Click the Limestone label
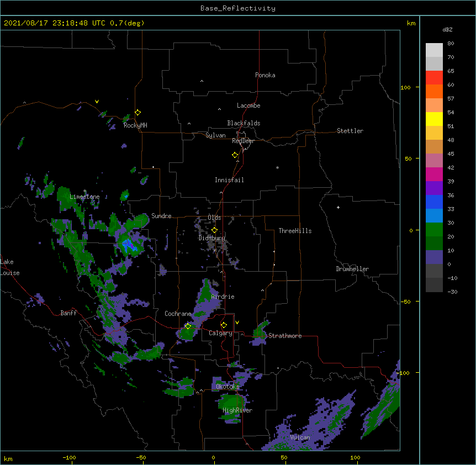476x465 pixels. click(84, 197)
